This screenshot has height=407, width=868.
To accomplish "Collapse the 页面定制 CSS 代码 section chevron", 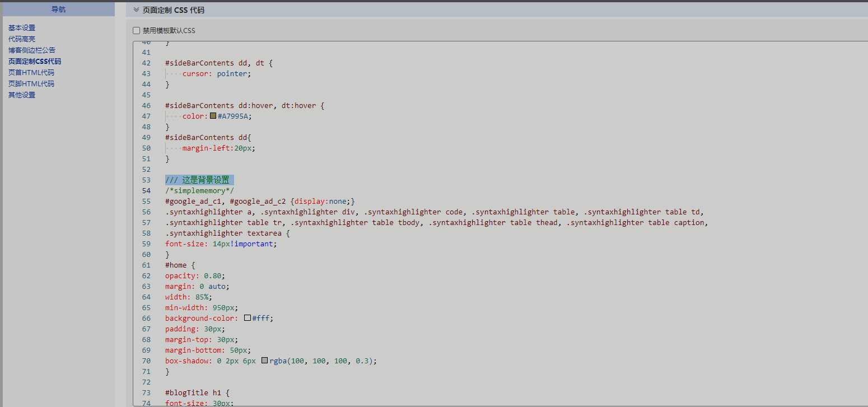I will pyautogui.click(x=136, y=10).
